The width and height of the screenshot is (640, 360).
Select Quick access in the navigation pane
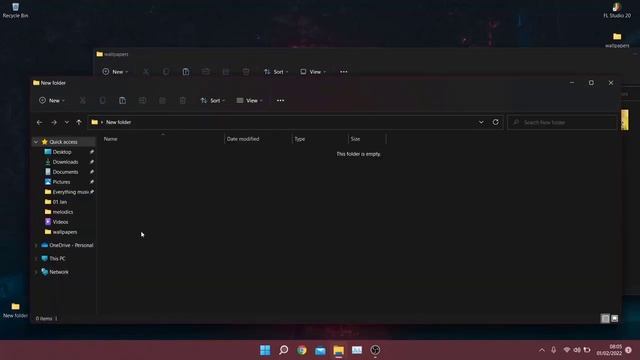(x=63, y=142)
